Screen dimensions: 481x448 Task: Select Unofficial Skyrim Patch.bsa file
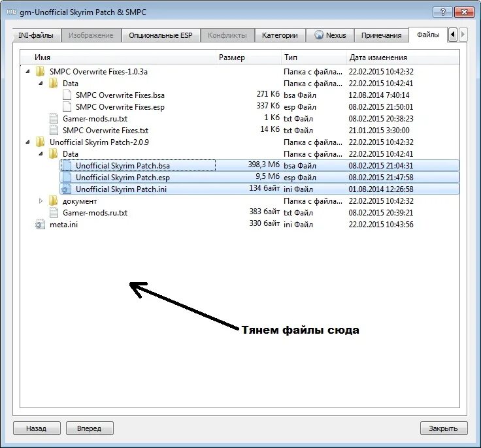point(123,166)
